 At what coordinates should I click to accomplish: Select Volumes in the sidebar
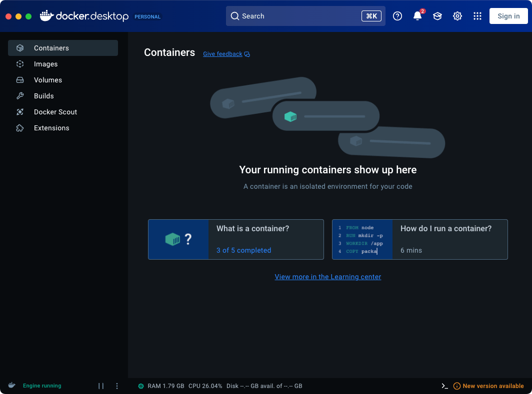tap(63, 80)
